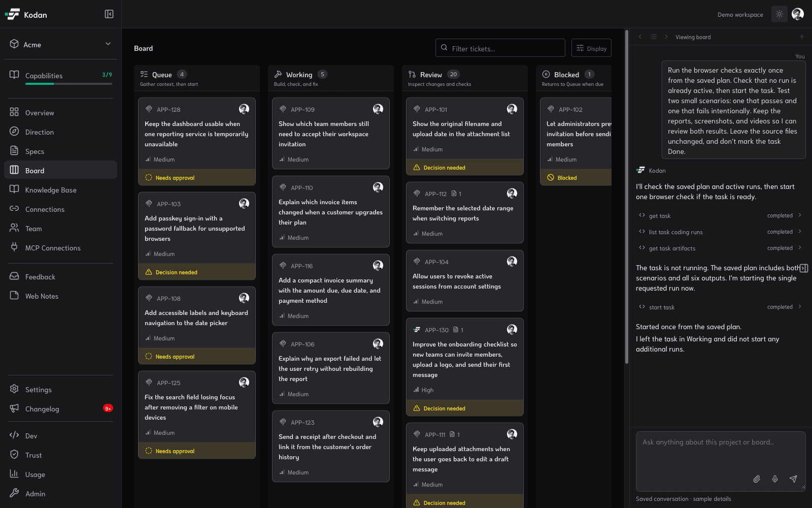Expand the get task tool call
The height and width of the screenshot is (508, 812).
(720, 215)
